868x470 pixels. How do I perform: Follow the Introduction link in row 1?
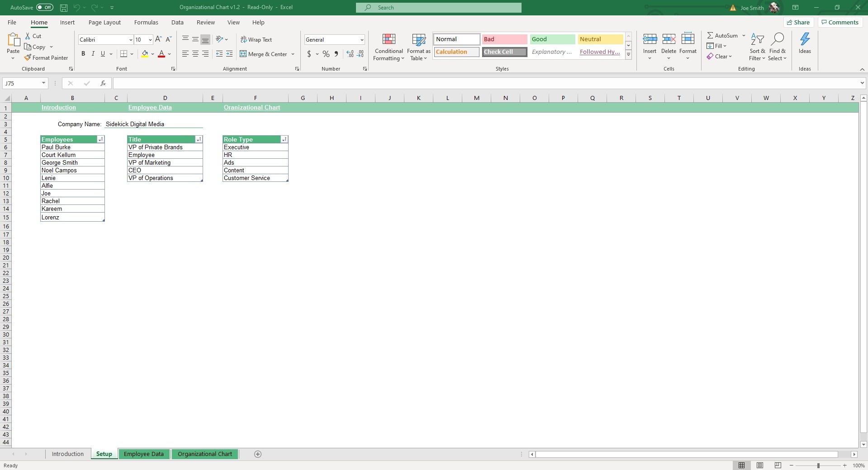tap(59, 108)
